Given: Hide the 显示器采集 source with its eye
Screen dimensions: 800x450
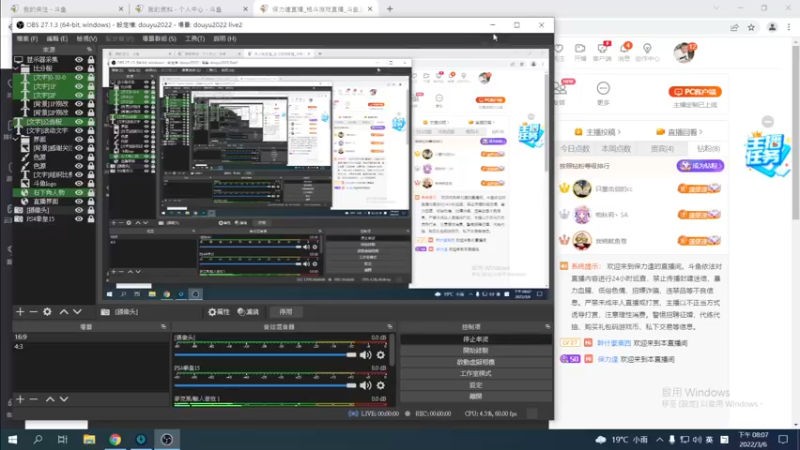Looking at the screenshot, I should 79,60.
